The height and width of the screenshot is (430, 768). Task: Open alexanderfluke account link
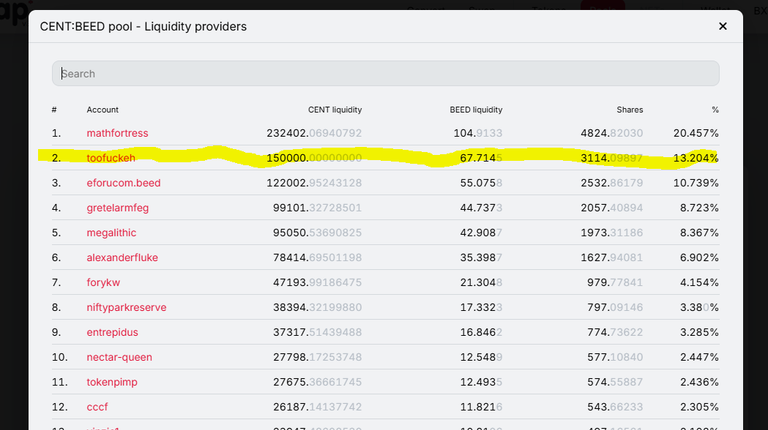click(x=122, y=258)
